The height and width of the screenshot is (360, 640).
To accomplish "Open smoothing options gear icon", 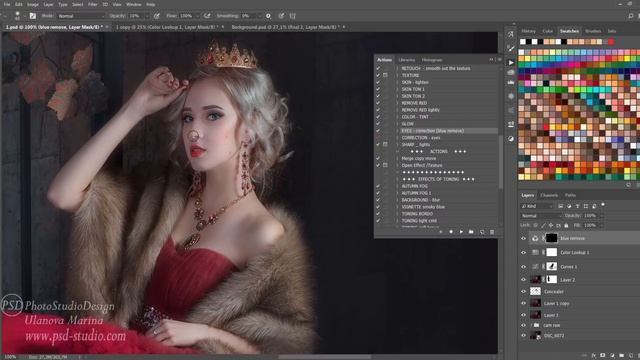I will (268, 16).
